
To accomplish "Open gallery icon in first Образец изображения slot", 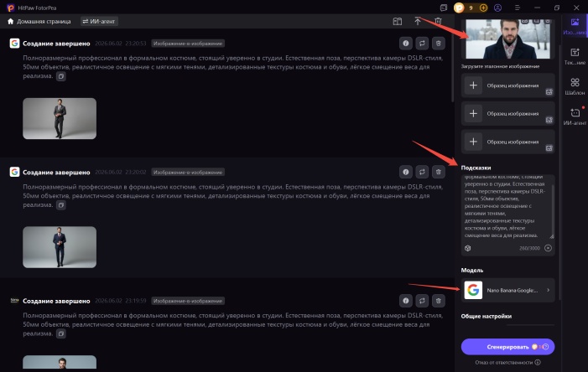I will coord(549,92).
